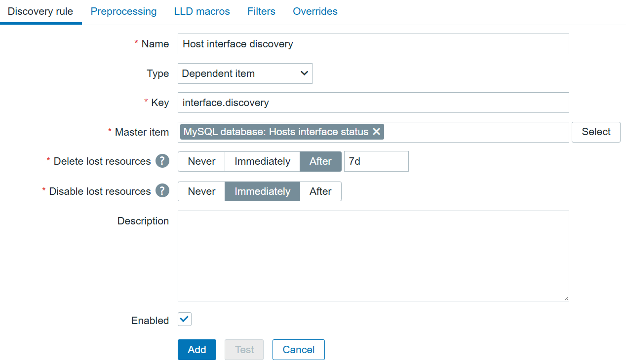626x364 pixels.
Task: Set Delete lost resources to Never
Action: pos(201,161)
